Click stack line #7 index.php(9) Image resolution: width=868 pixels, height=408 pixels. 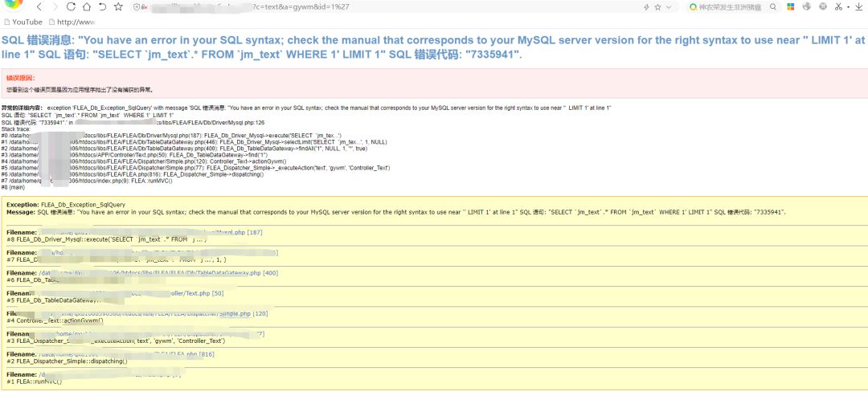click(x=87, y=182)
